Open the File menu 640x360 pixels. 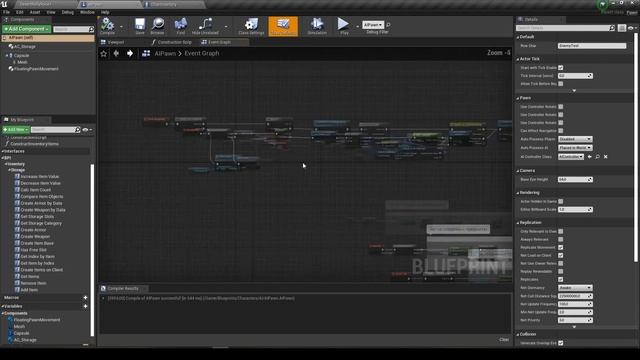[7, 12]
